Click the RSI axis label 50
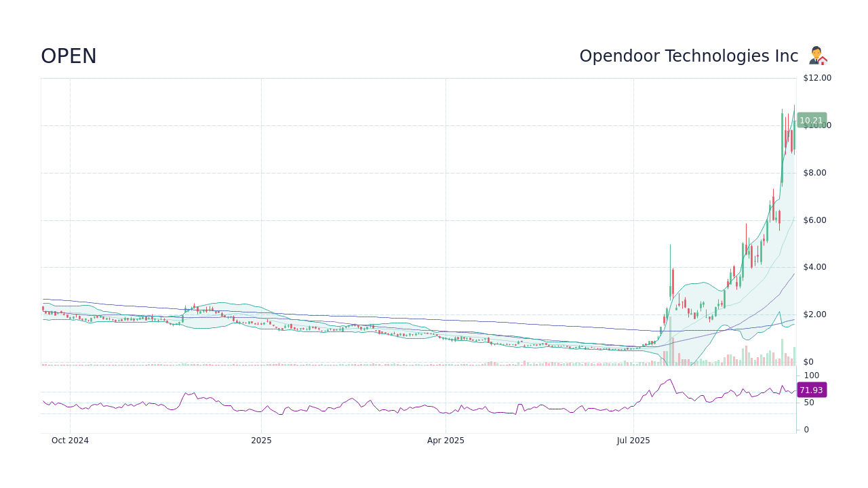Image resolution: width=868 pixels, height=488 pixels. click(809, 403)
